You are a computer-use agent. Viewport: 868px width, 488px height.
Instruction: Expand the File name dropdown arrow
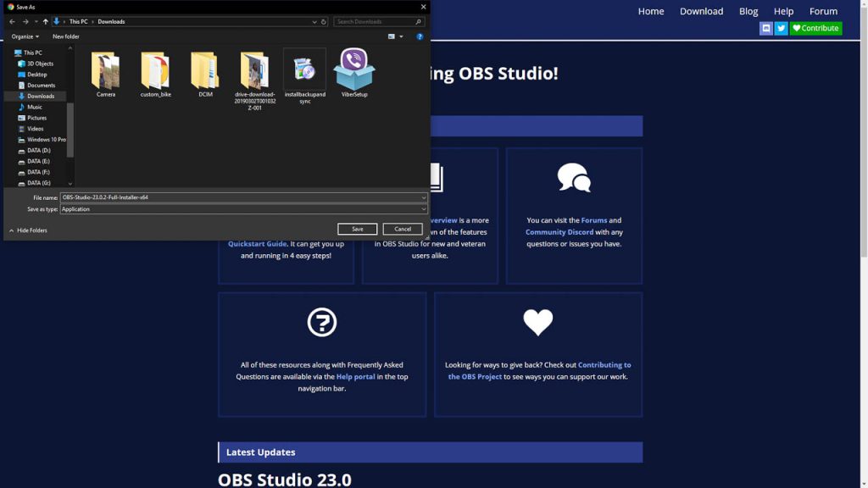tap(424, 197)
